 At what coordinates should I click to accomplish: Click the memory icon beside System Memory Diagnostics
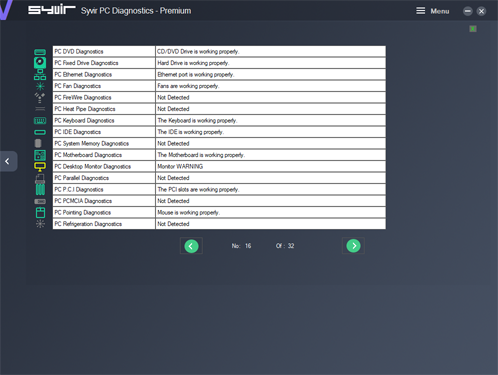pos(38,143)
